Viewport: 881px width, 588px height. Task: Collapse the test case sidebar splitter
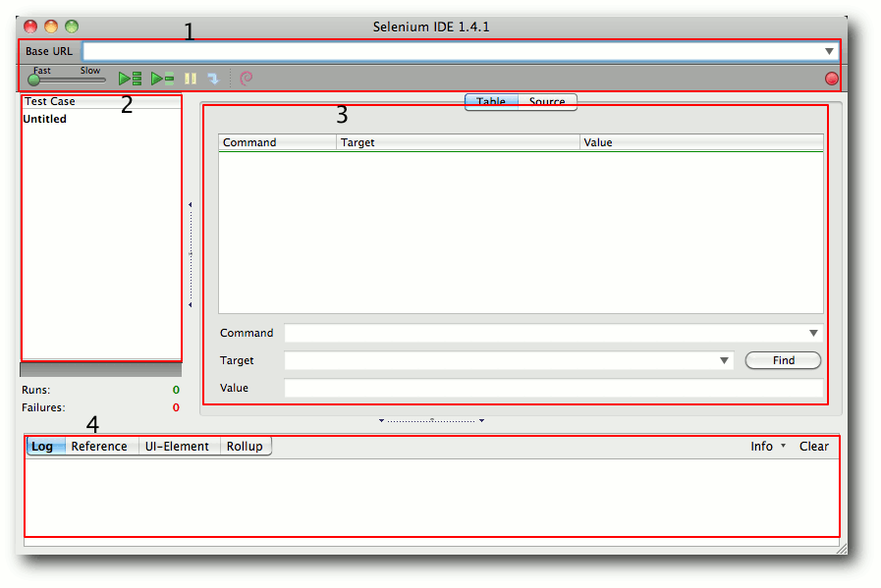[191, 254]
